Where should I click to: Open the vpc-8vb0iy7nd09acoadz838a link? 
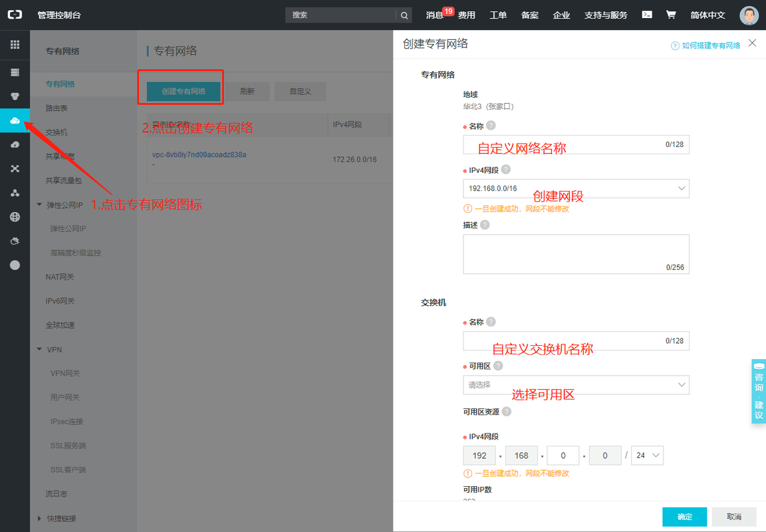tap(199, 155)
